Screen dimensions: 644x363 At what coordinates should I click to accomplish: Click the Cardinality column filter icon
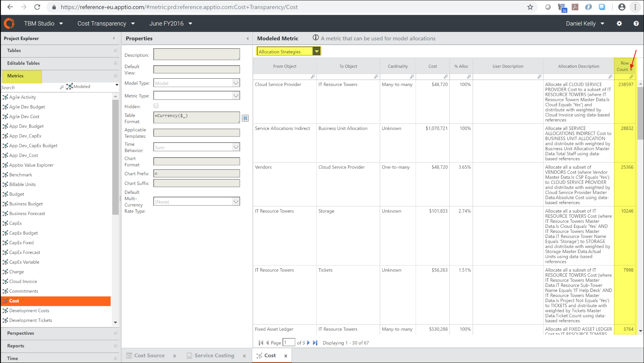coord(412,77)
